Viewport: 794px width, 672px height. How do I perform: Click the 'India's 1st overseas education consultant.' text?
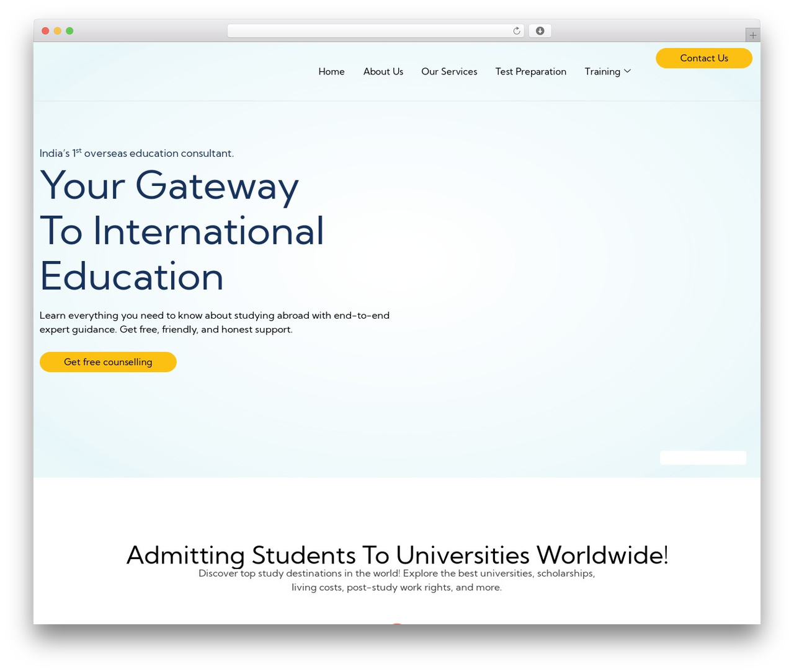(x=136, y=153)
